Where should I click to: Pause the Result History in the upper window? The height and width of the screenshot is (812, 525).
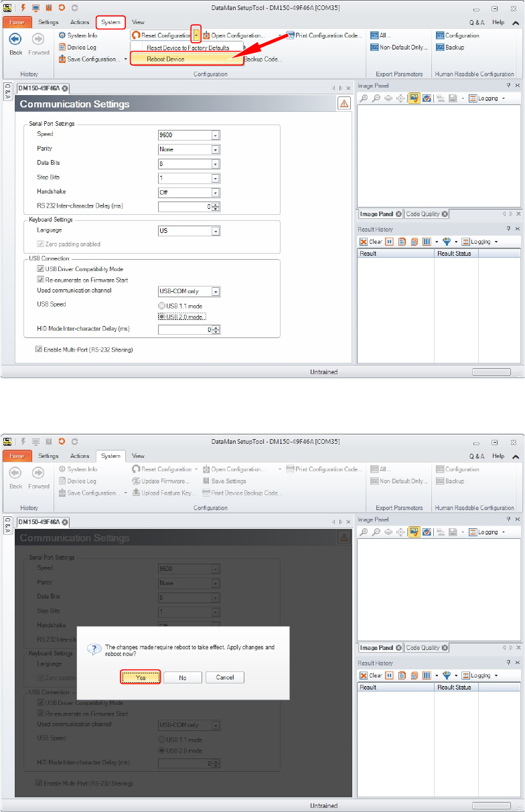click(x=389, y=242)
